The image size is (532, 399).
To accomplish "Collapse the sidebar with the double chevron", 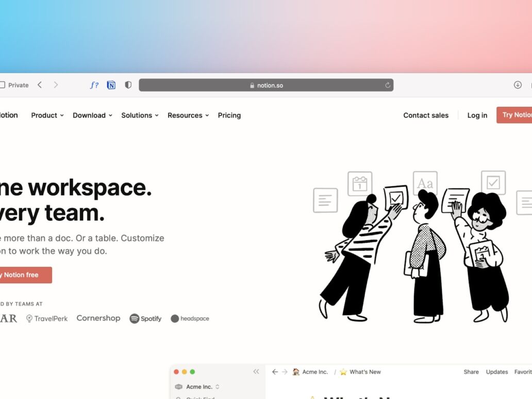I will pyautogui.click(x=256, y=372).
